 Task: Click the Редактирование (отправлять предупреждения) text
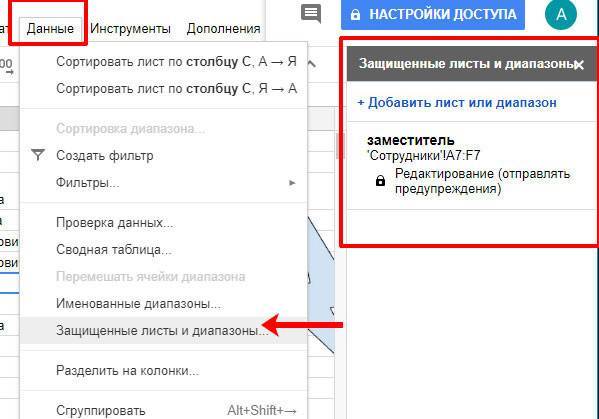[482, 181]
